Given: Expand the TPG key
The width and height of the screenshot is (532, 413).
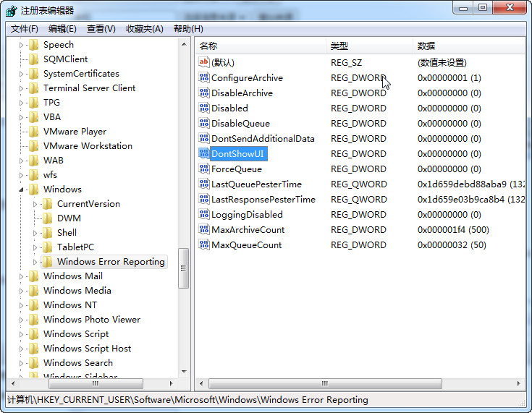Looking at the screenshot, I should tap(22, 103).
